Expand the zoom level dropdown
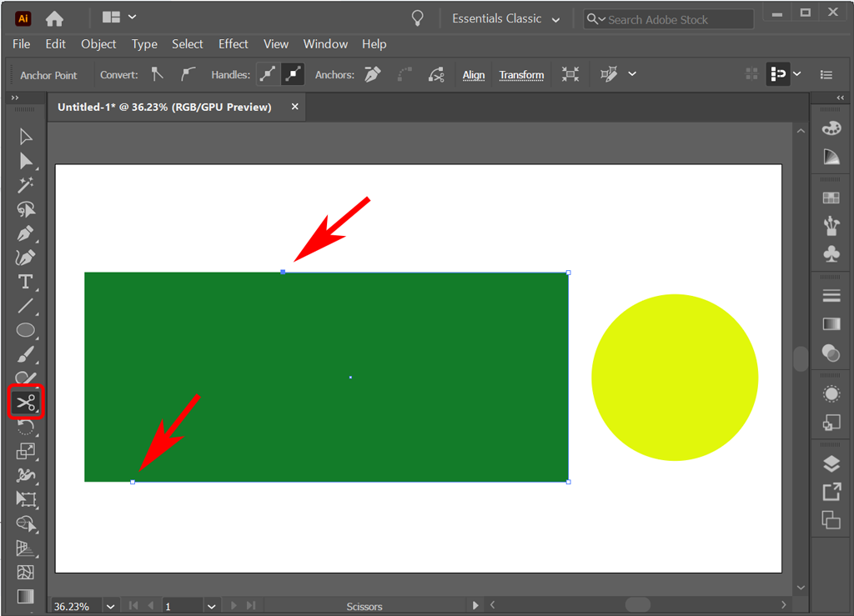This screenshot has width=854, height=616. pyautogui.click(x=109, y=605)
